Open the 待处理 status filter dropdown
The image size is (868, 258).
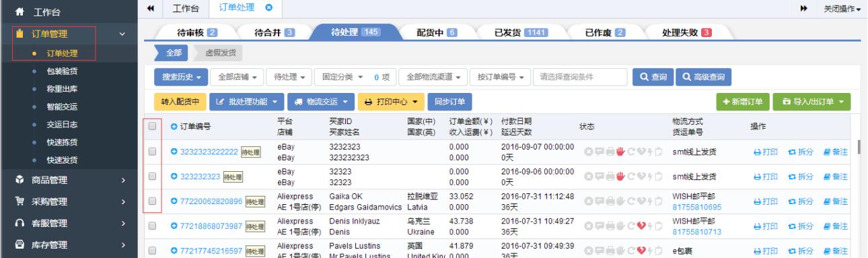289,77
